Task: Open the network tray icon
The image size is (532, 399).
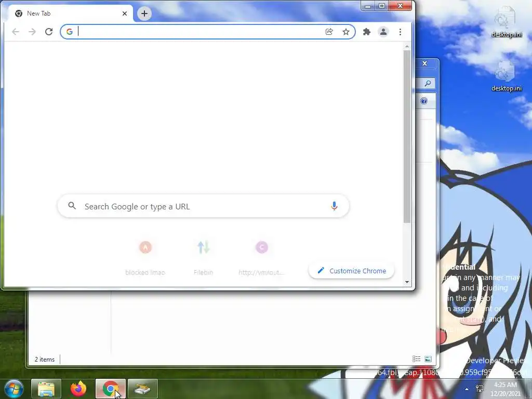Action: point(480,389)
